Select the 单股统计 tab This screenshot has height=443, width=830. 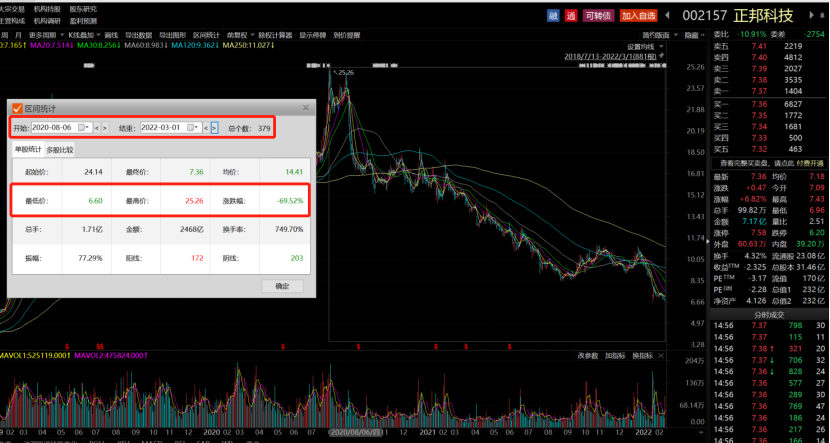point(29,150)
